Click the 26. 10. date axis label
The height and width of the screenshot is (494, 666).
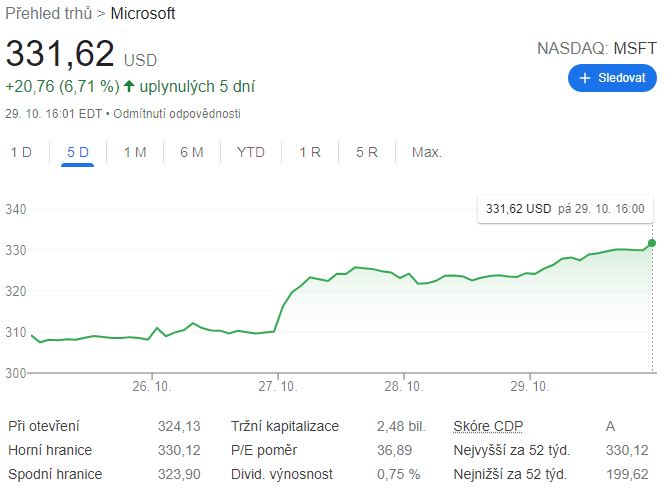[x=152, y=387]
